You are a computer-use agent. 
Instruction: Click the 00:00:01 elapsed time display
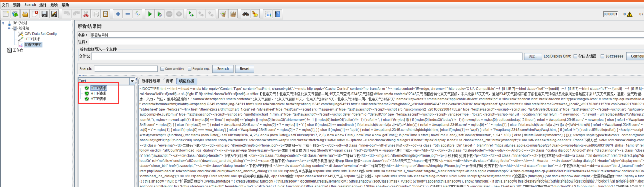(x=611, y=14)
